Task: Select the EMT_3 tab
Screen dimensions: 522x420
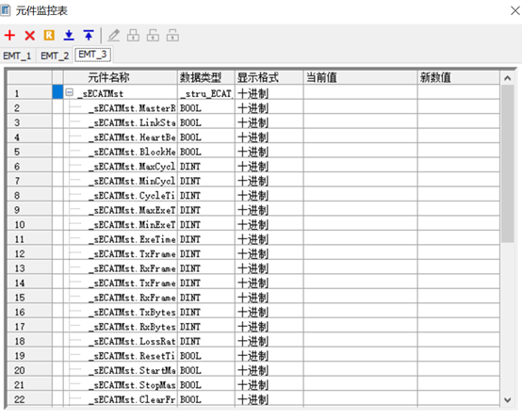Action: tap(93, 55)
